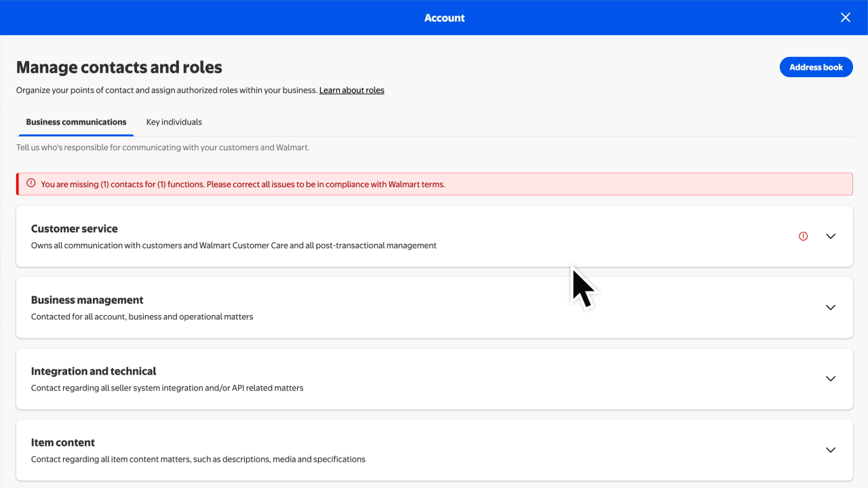This screenshot has height=488, width=868.
Task: Click 'Owns all communication with customers' description
Action: tap(234, 245)
